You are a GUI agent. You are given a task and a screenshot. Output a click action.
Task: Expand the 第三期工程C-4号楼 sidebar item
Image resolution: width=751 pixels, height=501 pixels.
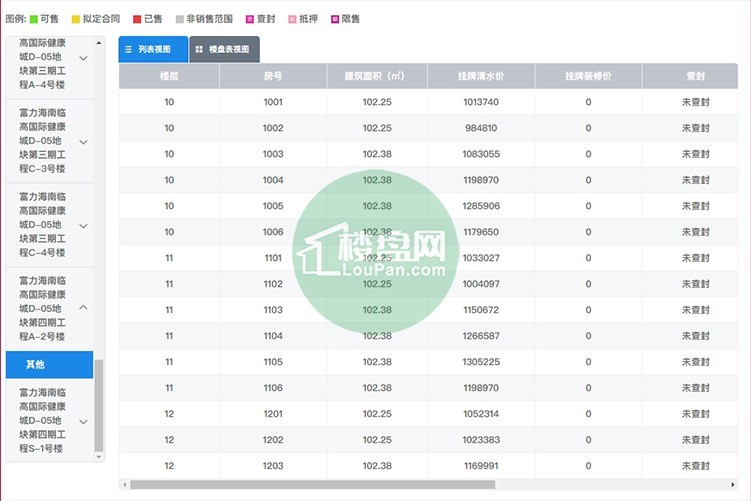[x=83, y=226]
